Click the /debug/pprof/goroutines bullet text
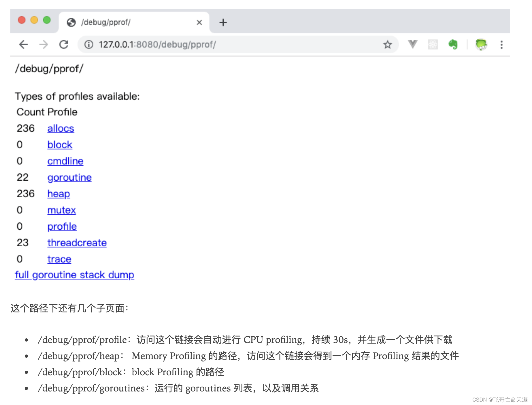Screen dimensions: 532x405 tap(178, 388)
